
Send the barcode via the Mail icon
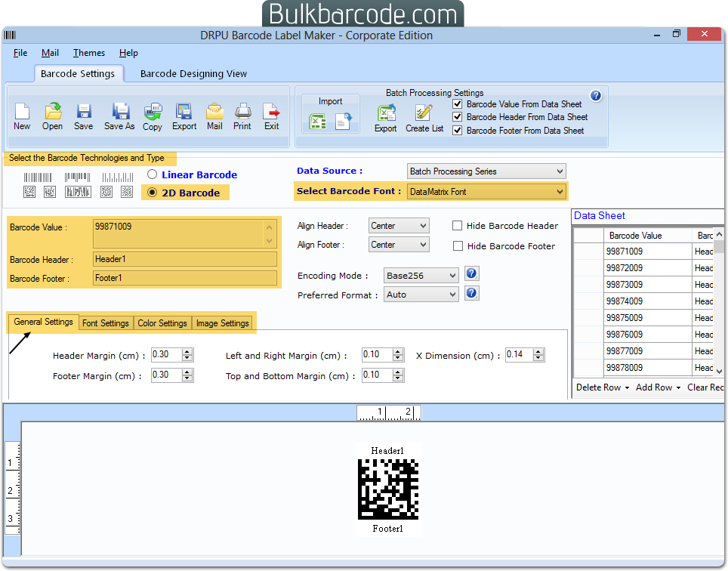214,112
